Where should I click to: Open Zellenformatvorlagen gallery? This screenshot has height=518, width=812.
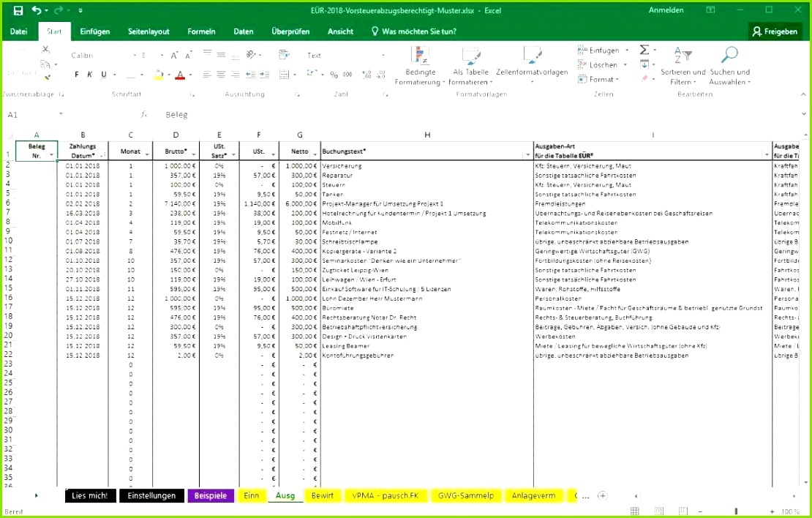click(532, 66)
